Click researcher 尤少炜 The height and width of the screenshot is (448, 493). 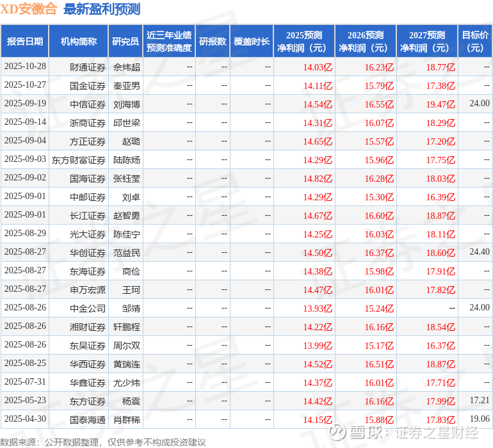[127, 382]
